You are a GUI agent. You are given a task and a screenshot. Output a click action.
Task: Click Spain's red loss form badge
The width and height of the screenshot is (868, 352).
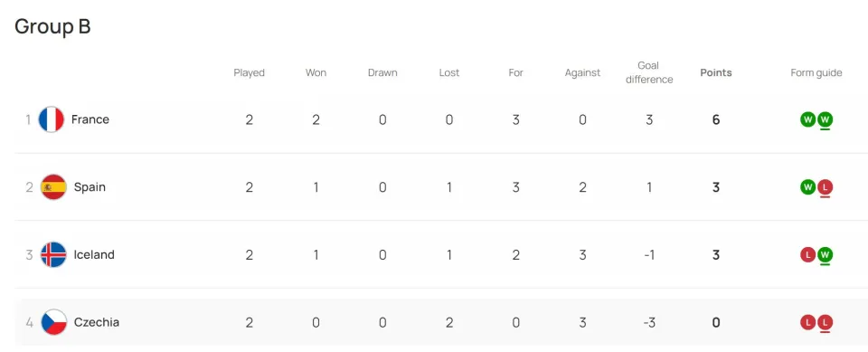pos(825,187)
